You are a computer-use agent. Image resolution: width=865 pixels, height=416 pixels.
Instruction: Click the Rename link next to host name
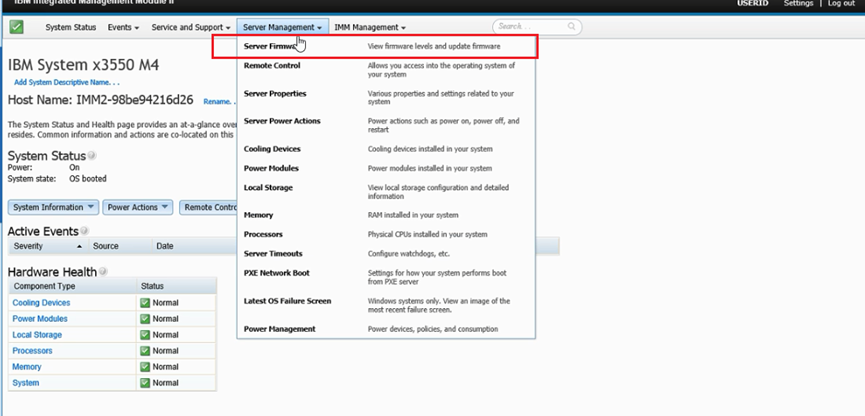coord(218,102)
